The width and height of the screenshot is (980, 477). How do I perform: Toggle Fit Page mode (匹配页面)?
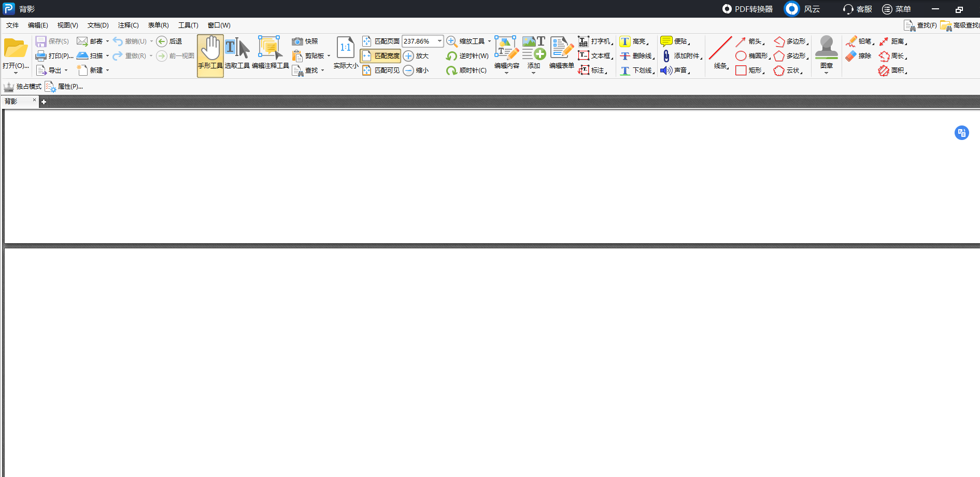pos(381,41)
